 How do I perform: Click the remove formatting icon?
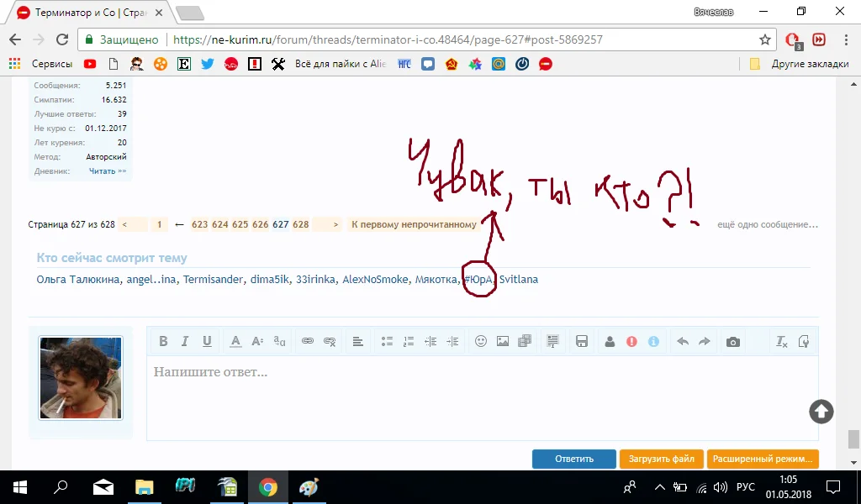click(x=780, y=341)
